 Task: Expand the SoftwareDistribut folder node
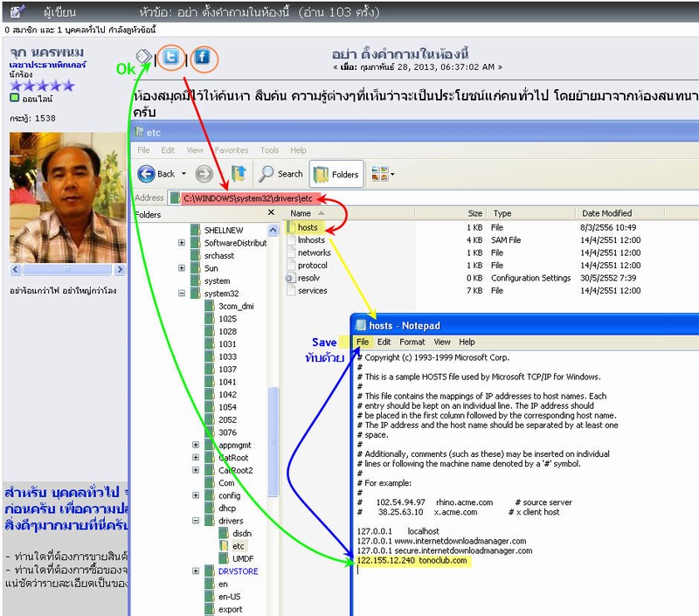coord(182,243)
